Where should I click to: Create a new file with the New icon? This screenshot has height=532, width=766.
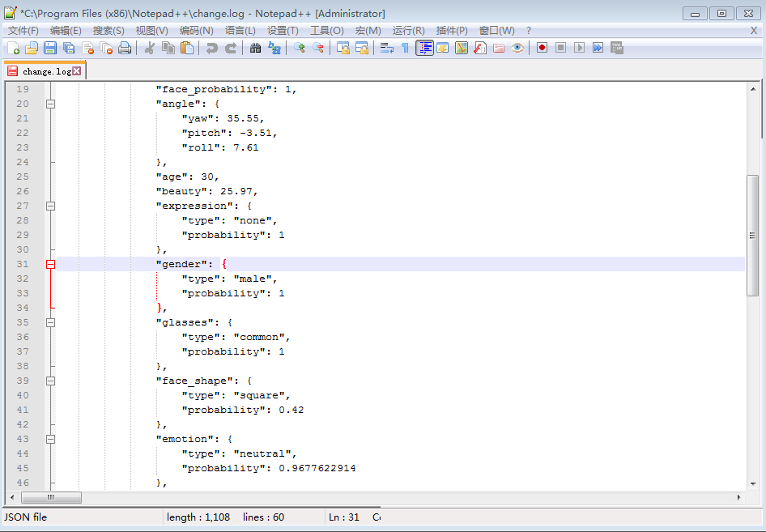point(13,48)
